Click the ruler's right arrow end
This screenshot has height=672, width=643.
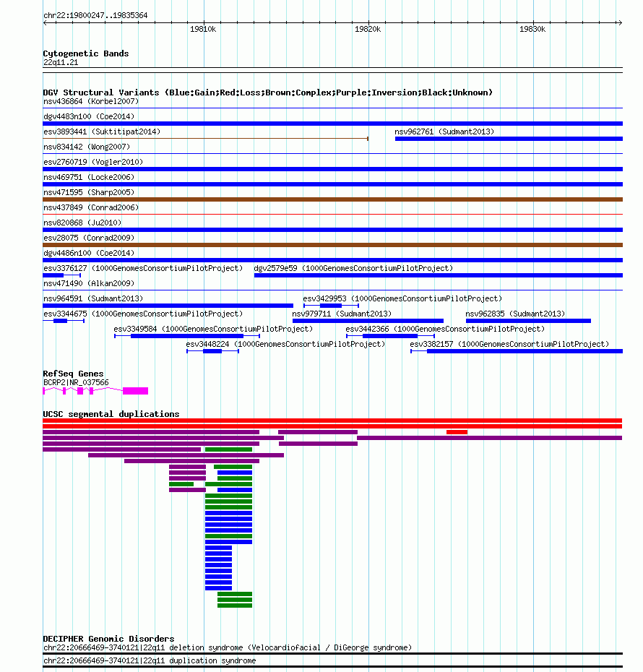pos(619,22)
